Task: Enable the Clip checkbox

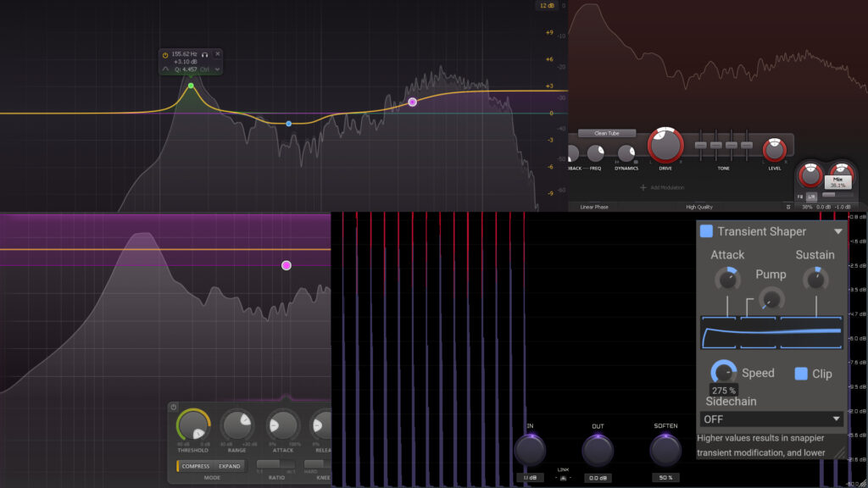Action: pos(801,374)
